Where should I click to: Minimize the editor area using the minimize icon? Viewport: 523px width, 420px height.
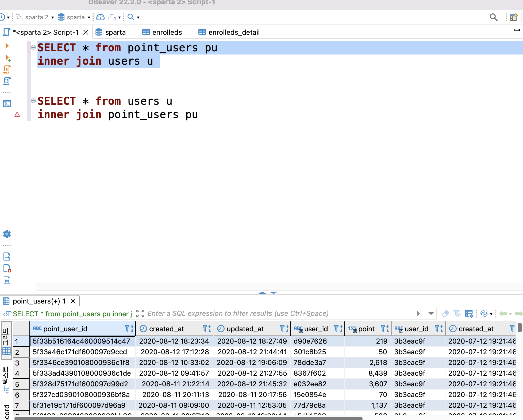coord(517,30)
